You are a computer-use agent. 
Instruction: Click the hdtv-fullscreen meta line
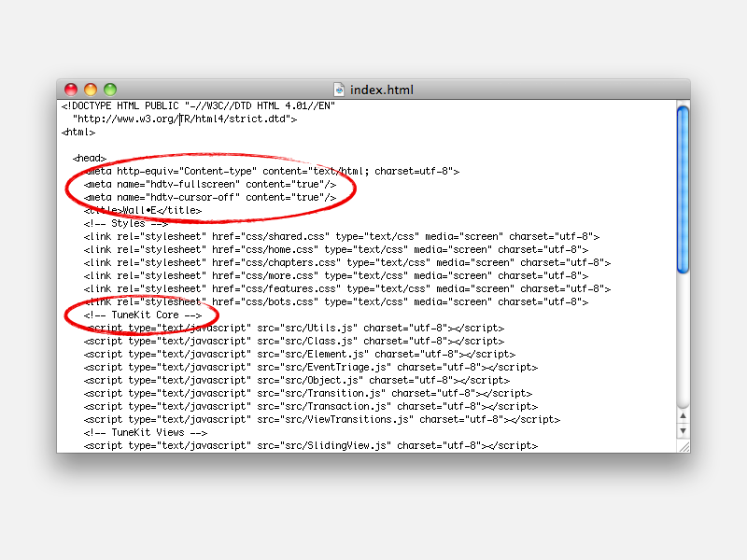coord(210,184)
